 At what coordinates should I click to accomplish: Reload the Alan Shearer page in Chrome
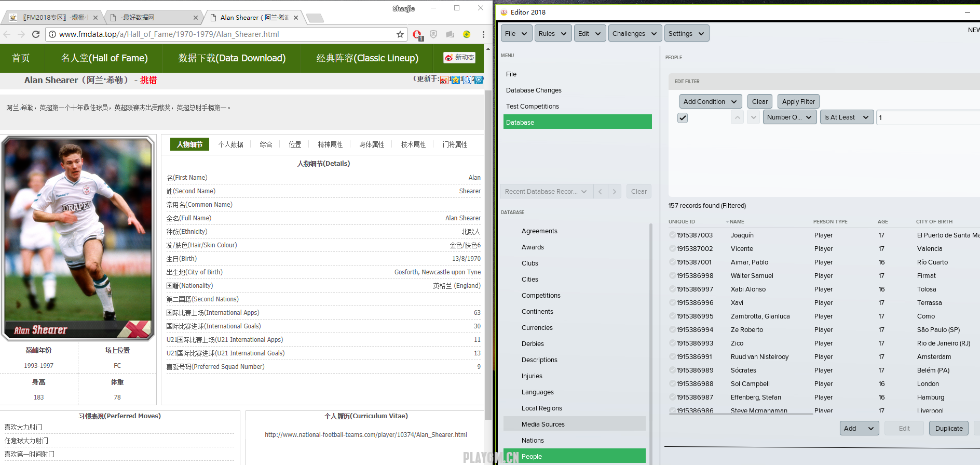coord(36,34)
